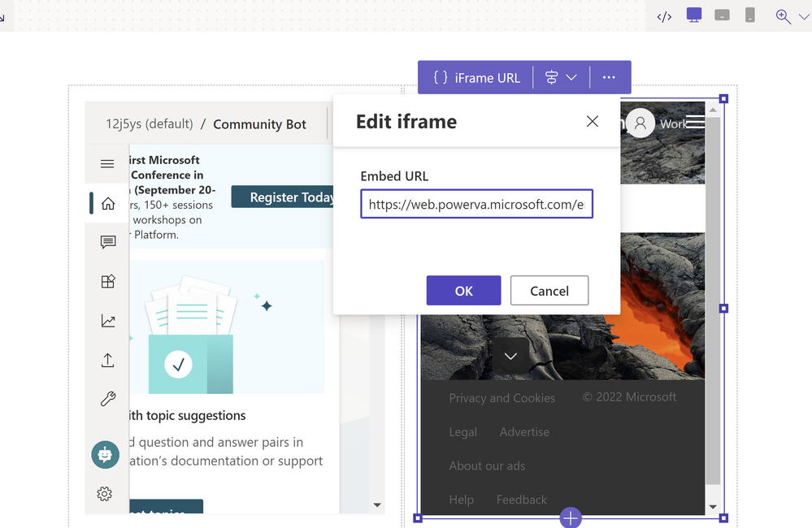The height and width of the screenshot is (528, 812).
Task: Open the hamburger menu in the iframe preview
Action: point(696,122)
